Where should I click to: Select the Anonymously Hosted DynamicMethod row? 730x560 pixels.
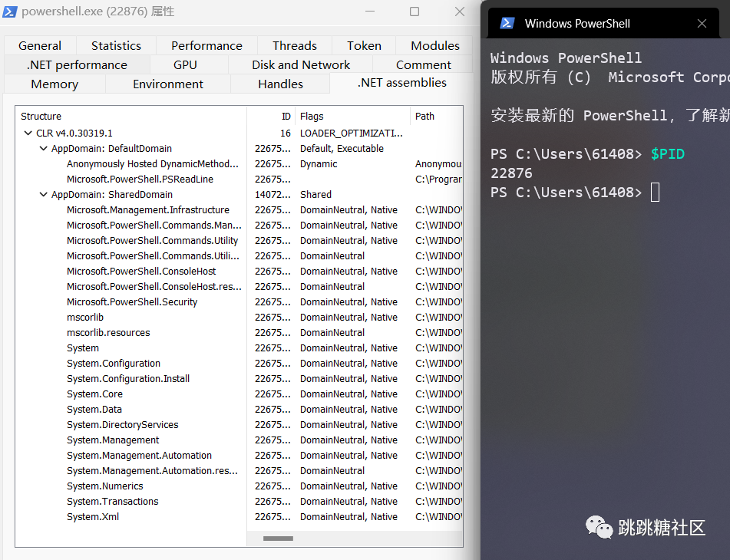click(x=239, y=163)
